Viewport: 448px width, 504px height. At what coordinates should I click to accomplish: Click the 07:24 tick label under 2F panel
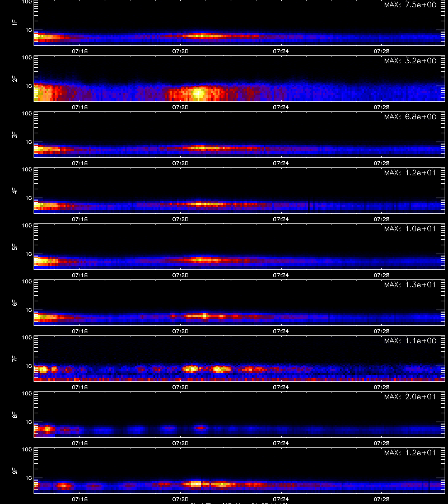point(281,107)
